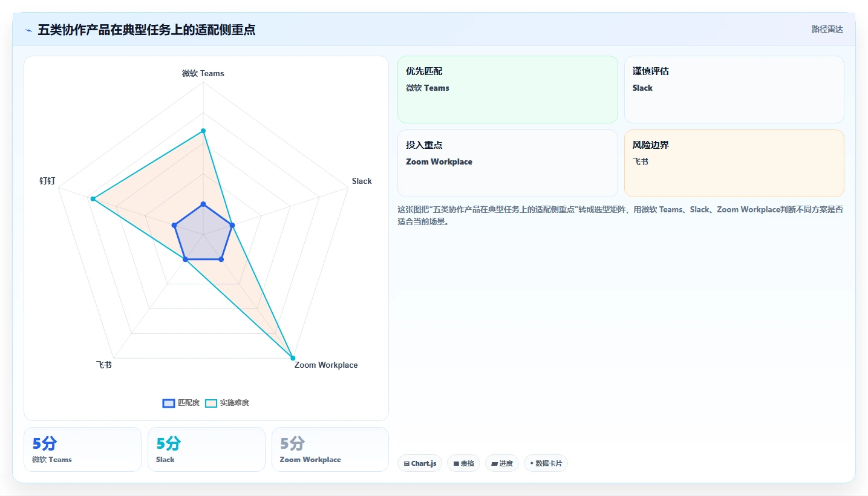Click the header title 五类协作产品在典型任务上的适配侧重点
The width and height of the screenshot is (868, 496).
coord(146,30)
